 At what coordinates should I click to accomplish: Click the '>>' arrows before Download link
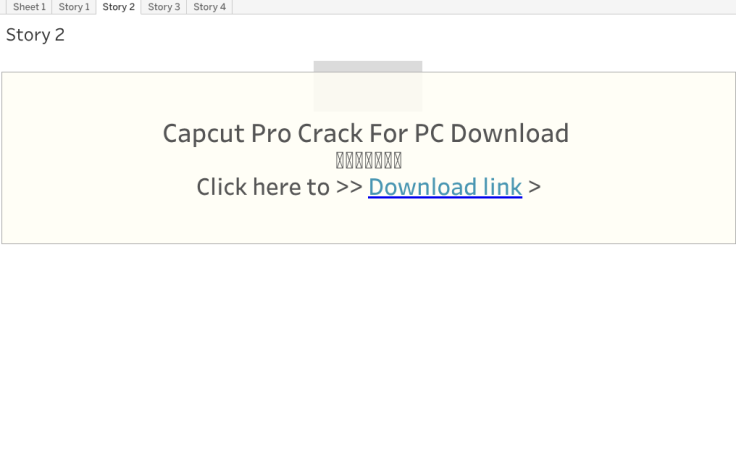point(349,187)
